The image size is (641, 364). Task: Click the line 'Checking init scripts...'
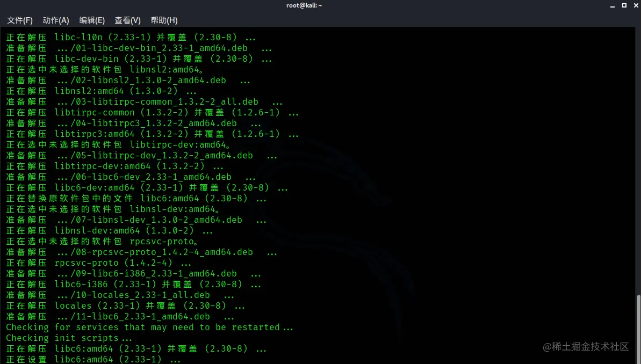(x=69, y=338)
